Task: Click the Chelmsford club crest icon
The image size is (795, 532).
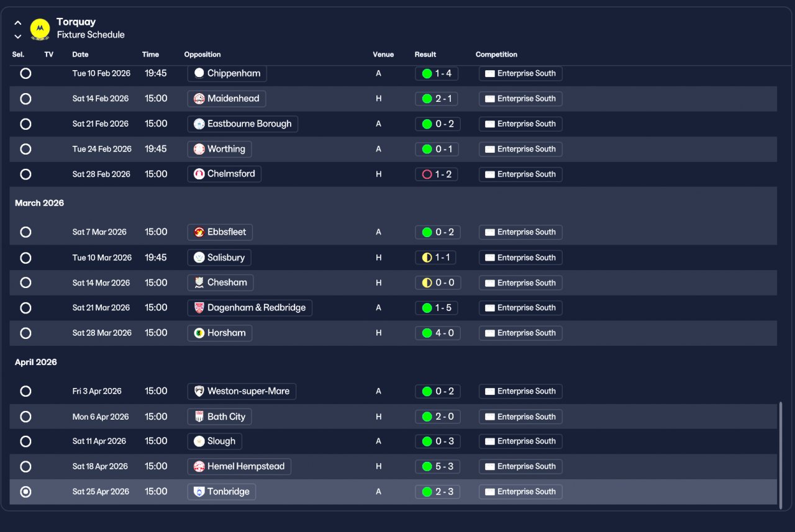Action: point(199,174)
